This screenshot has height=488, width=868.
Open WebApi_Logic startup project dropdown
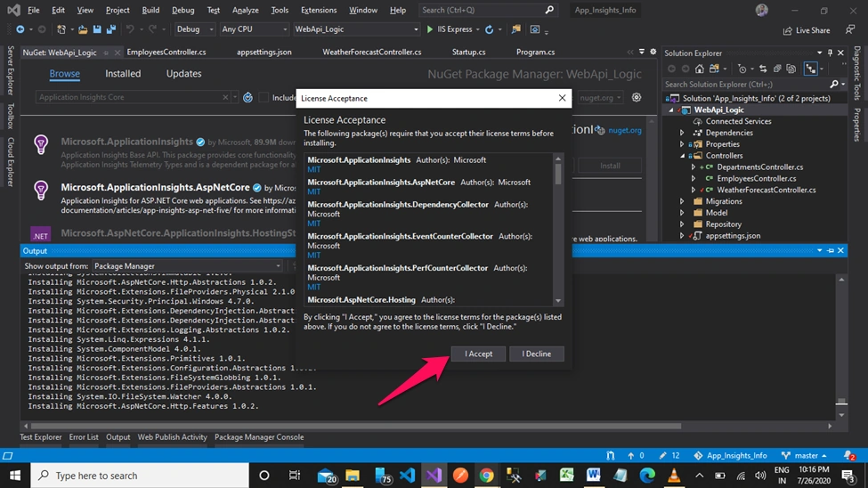pos(356,28)
